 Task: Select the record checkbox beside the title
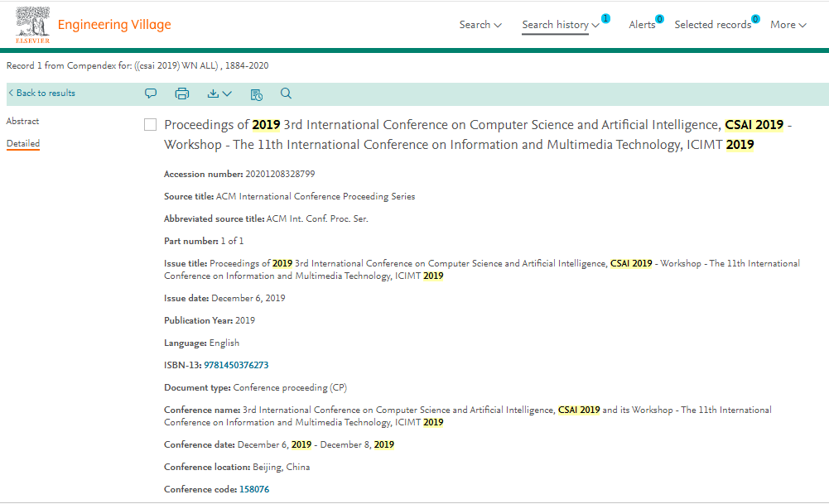[x=151, y=125]
